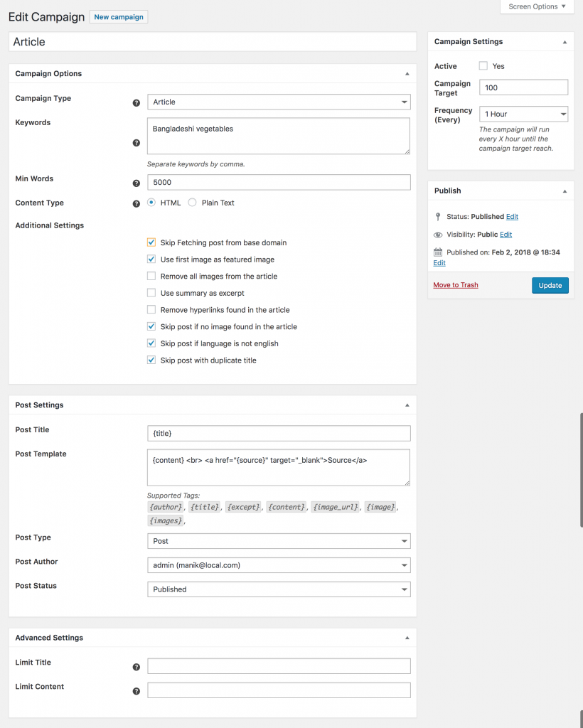
Task: Tick the Active Yes checkbox
Action: (x=483, y=65)
